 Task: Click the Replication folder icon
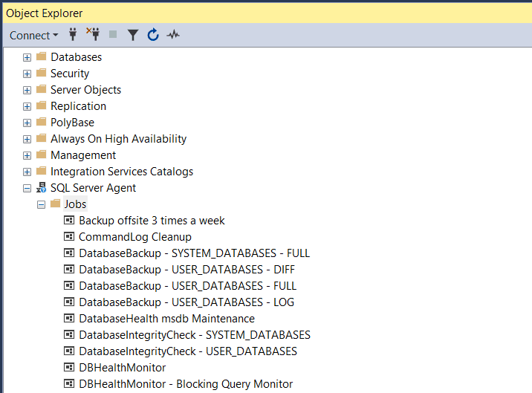tap(41, 105)
